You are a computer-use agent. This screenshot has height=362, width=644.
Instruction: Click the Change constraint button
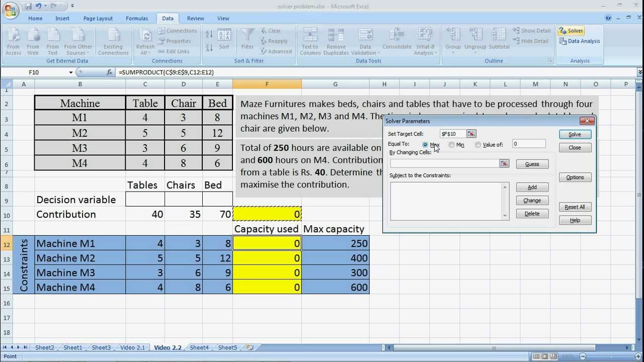click(x=532, y=201)
